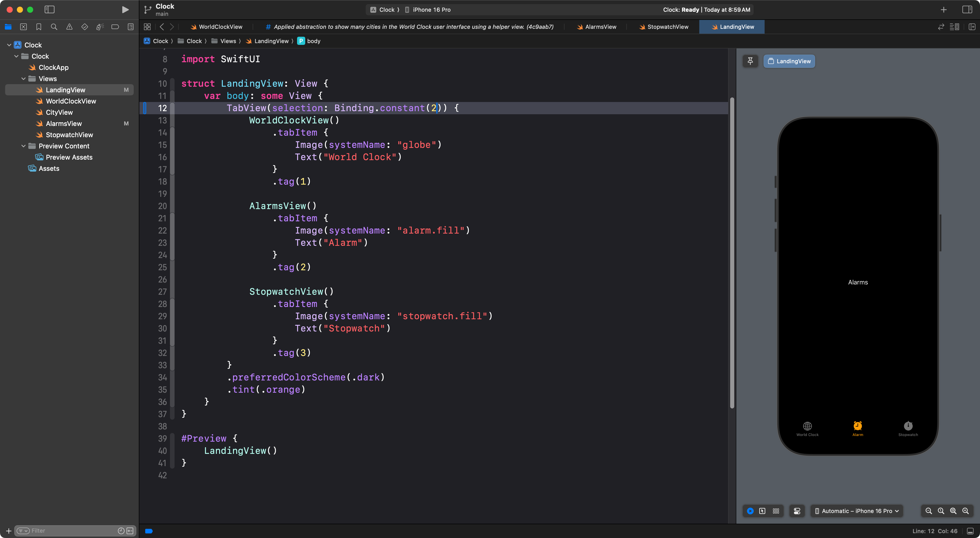This screenshot has height=538, width=980.
Task: Open canvas device settings icon
Action: point(797,511)
